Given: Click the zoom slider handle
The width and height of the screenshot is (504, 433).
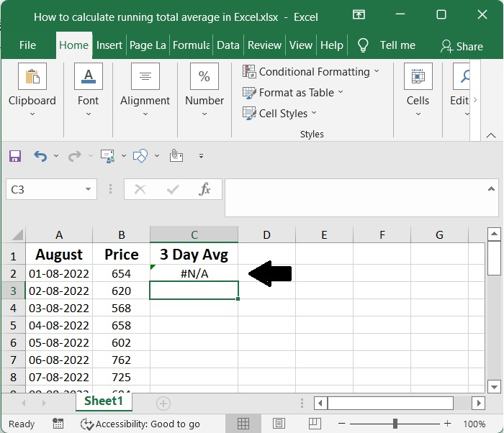Looking at the screenshot, I should (x=395, y=424).
